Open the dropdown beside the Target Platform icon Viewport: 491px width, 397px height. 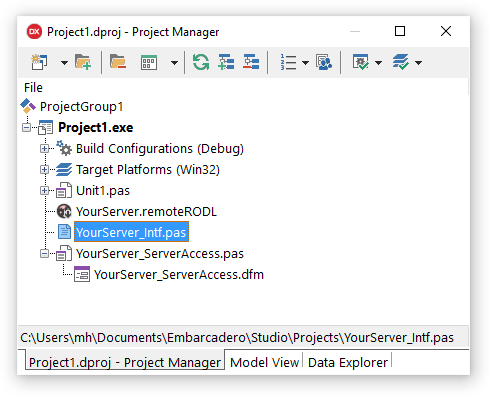[419, 63]
